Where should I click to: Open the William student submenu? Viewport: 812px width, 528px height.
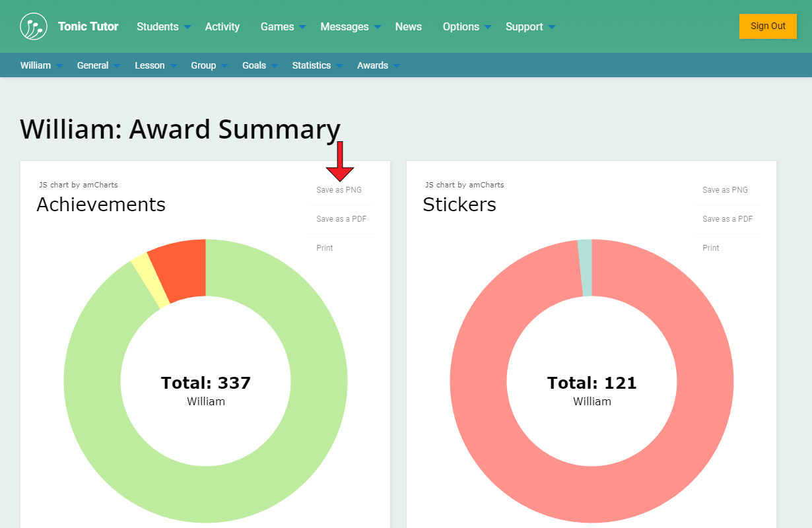click(x=41, y=65)
